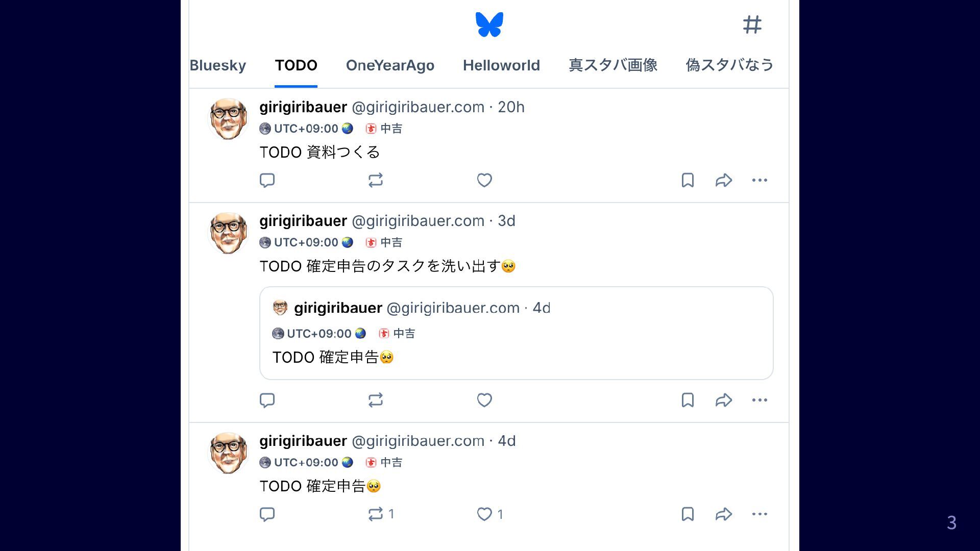Open more options on タスクを洗い出す post
This screenshot has width=980, height=551.
pyautogui.click(x=759, y=400)
